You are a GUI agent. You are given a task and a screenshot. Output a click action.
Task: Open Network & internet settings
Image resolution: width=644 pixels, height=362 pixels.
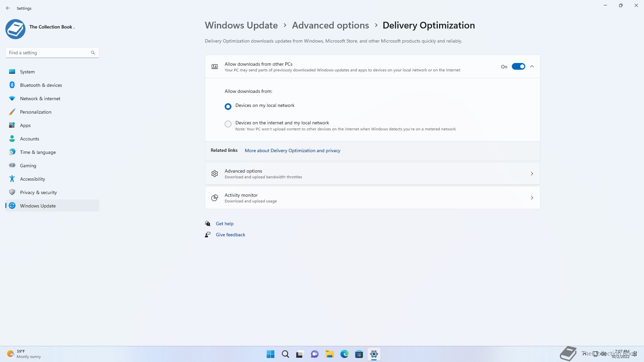[x=52, y=99]
